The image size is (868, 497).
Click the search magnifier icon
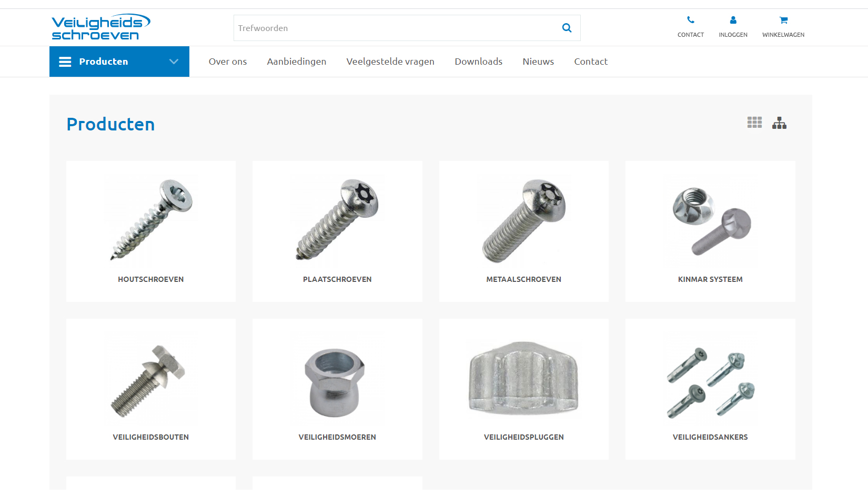point(567,28)
